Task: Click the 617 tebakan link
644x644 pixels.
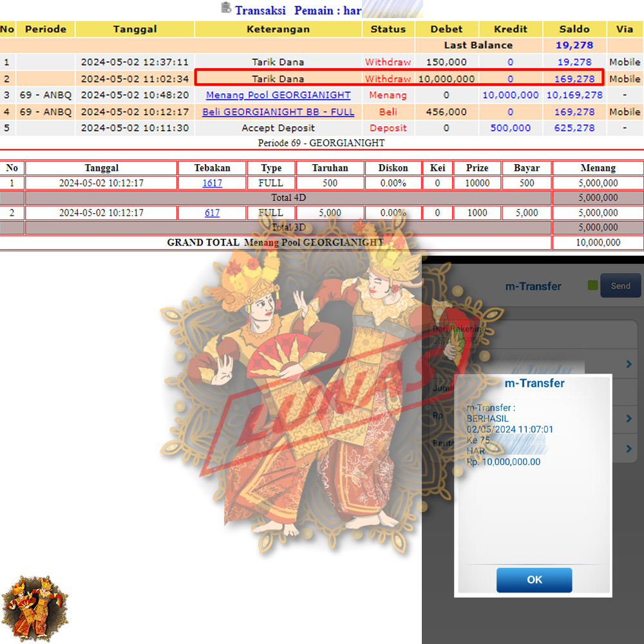Action: click(x=212, y=213)
